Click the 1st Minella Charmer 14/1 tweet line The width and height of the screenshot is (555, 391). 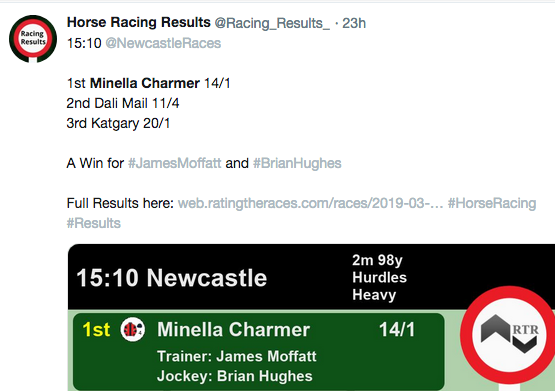(149, 84)
